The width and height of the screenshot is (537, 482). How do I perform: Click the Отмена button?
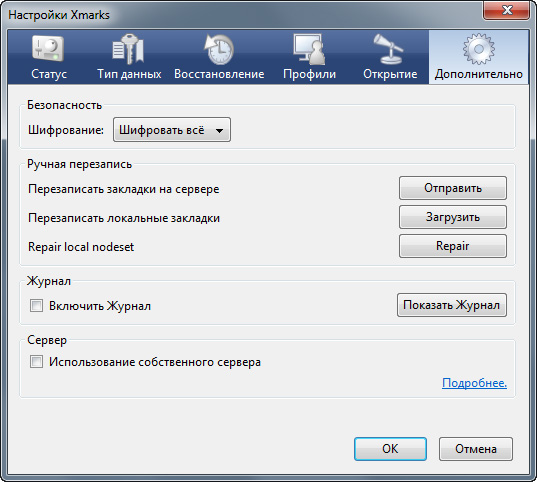[x=476, y=449]
